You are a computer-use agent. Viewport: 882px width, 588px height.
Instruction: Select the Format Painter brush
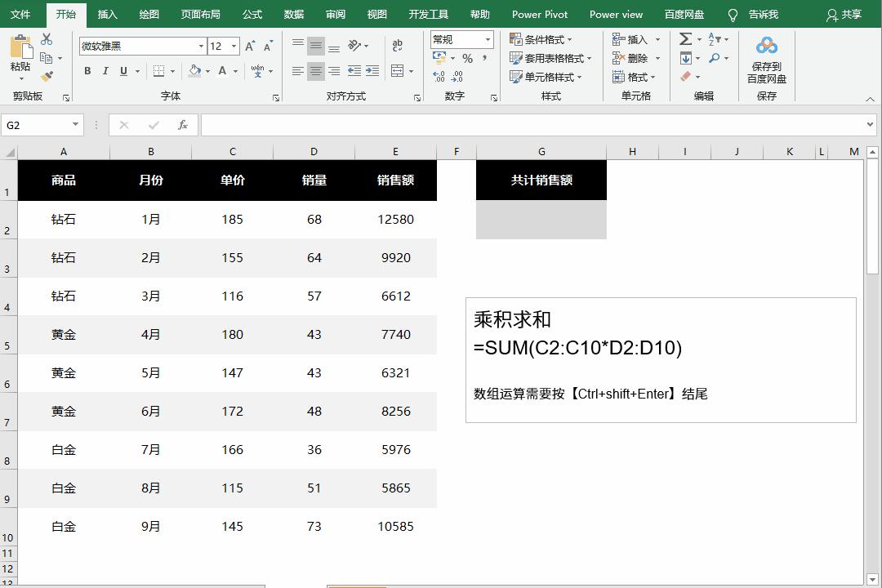click(47, 76)
